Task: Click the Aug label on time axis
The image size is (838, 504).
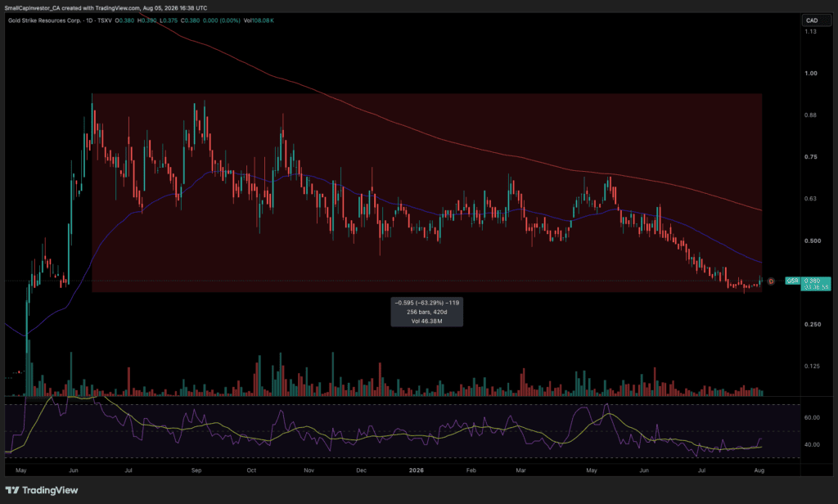Action: (759, 470)
